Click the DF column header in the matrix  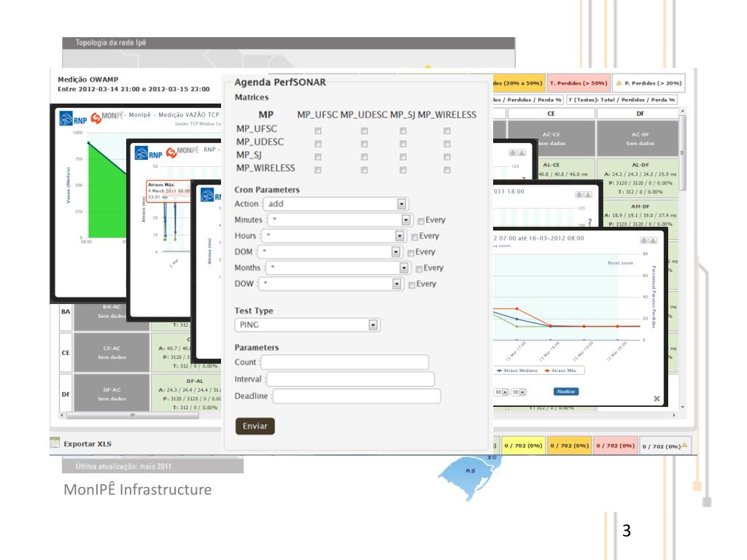coord(640,113)
